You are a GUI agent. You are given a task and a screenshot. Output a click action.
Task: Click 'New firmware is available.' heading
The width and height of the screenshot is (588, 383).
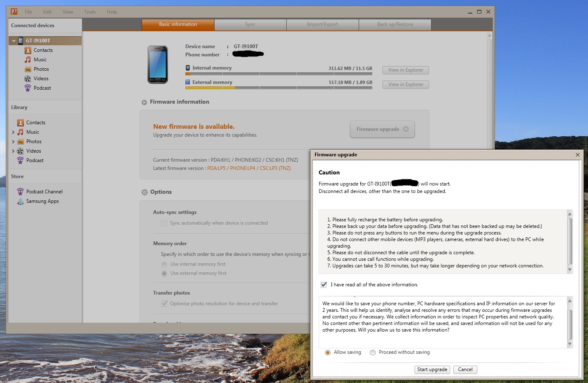click(x=194, y=127)
